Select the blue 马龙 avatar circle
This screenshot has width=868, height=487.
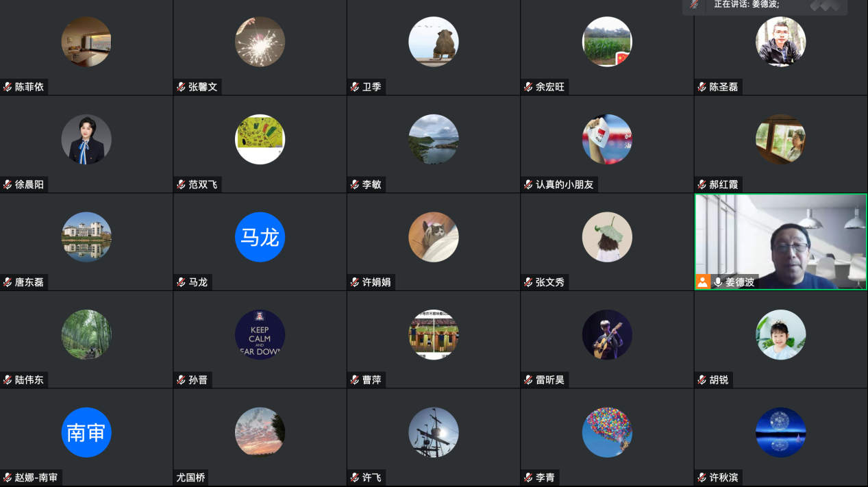coord(260,237)
